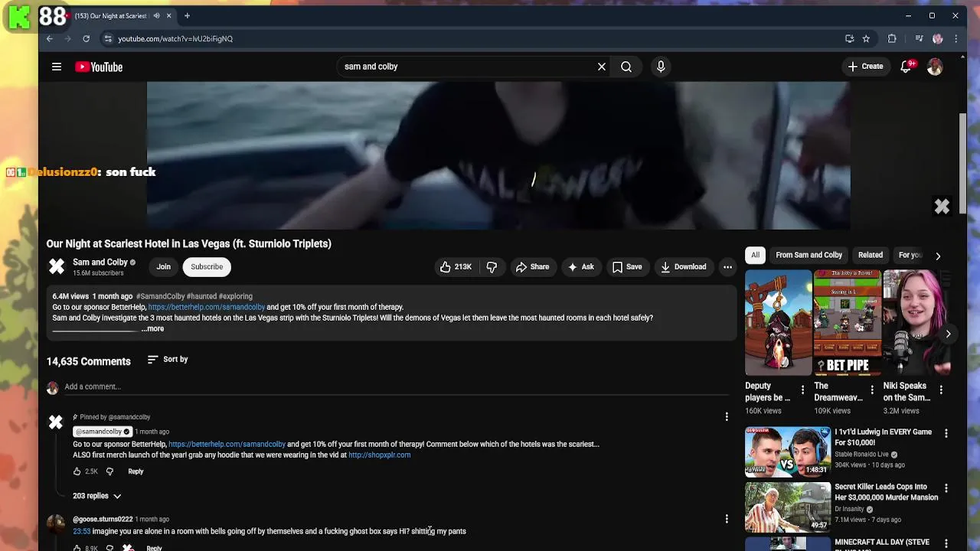The width and height of the screenshot is (980, 551).
Task: Close the mini overlay with the X icon
Action: tap(942, 207)
